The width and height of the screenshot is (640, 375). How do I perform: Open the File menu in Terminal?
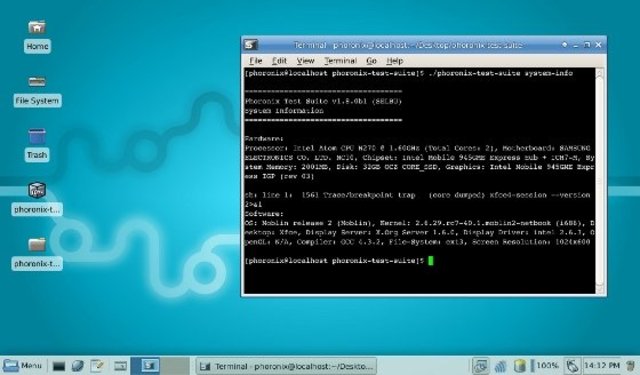tap(256, 61)
